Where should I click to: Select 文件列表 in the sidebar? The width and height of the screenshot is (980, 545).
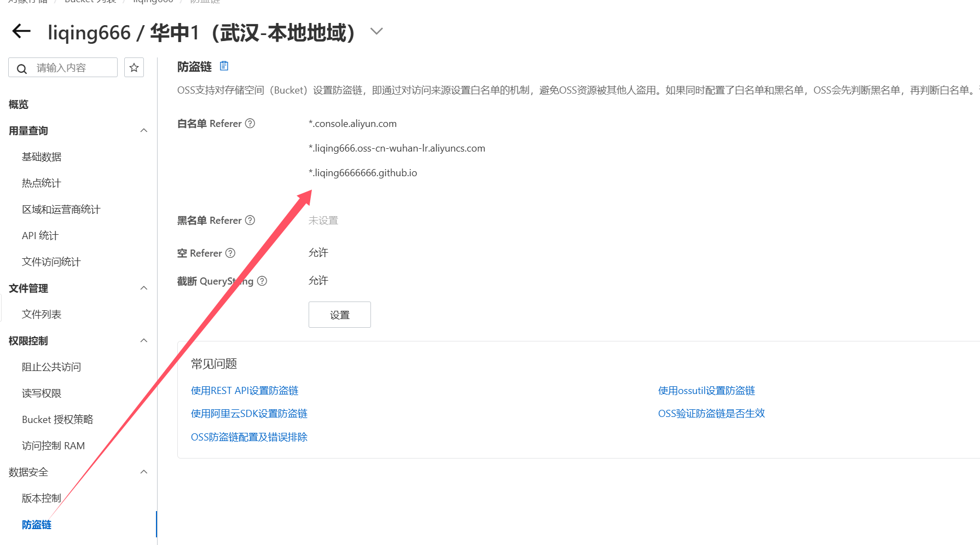coord(42,315)
